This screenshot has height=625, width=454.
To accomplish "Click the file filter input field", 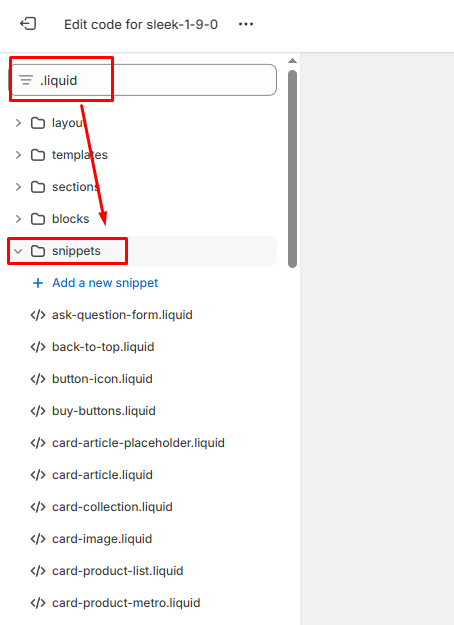I will [x=143, y=80].
